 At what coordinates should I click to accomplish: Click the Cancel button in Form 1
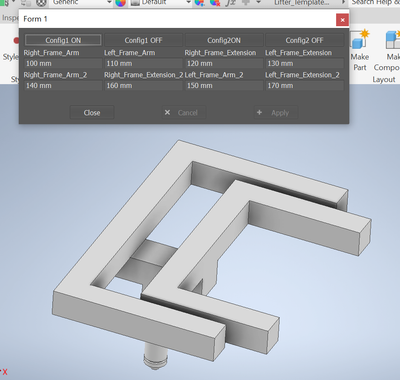pyautogui.click(x=183, y=113)
